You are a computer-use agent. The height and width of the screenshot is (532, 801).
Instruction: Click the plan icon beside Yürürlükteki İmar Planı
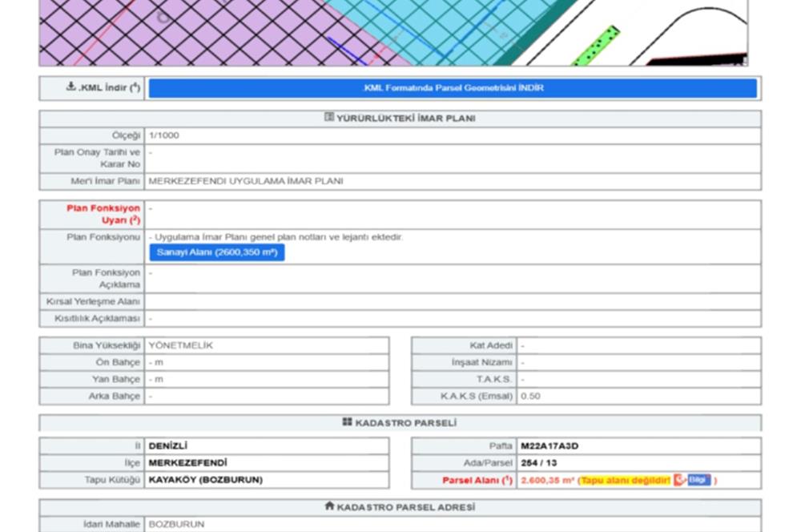point(328,118)
